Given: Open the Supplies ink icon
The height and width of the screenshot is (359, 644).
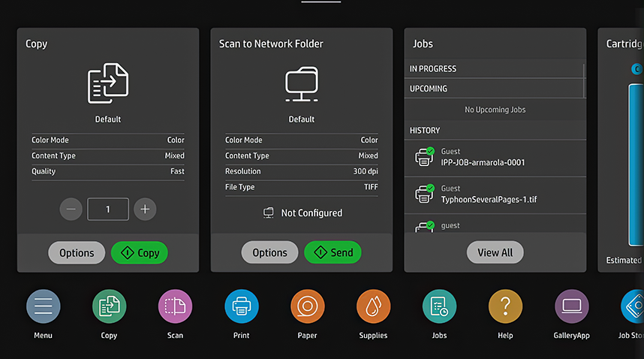Looking at the screenshot, I should click(x=373, y=306).
